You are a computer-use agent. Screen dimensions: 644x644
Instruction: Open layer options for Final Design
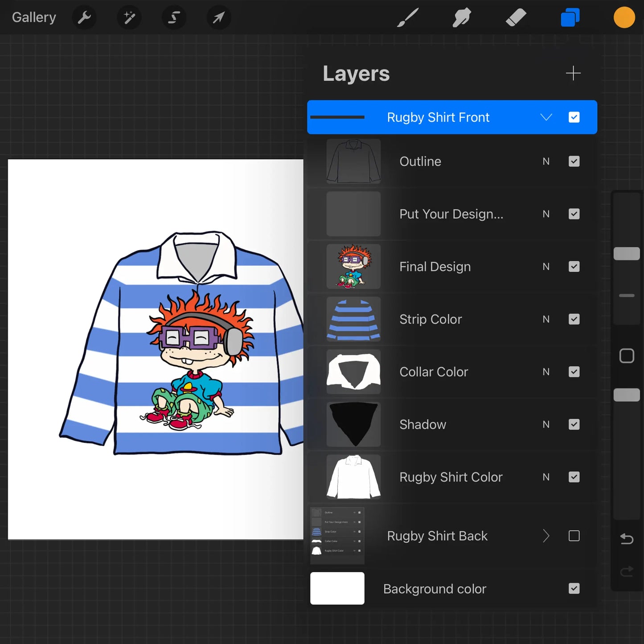click(x=435, y=267)
